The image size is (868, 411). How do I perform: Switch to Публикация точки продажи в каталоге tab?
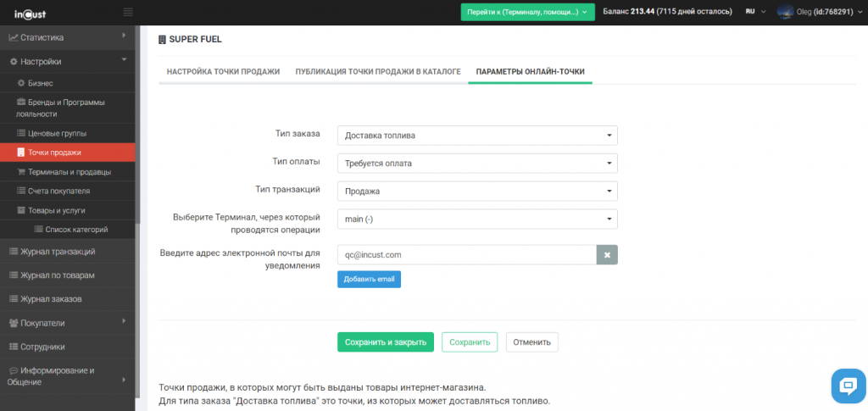click(378, 72)
